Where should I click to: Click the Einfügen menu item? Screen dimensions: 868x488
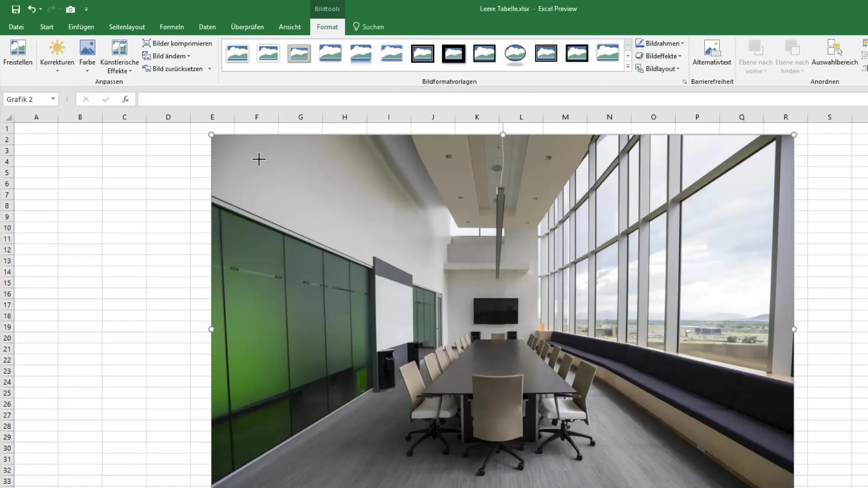81,26
